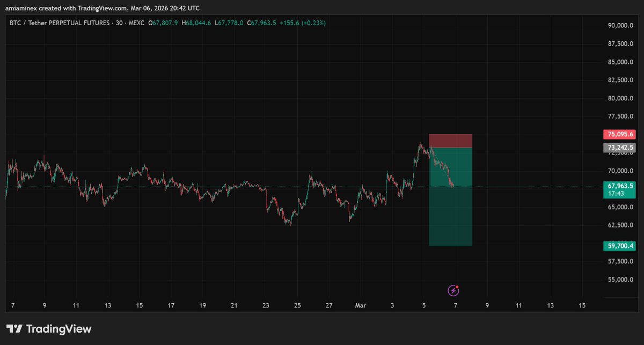Viewport: 644px width, 345px height.
Task: Click the TradingView logo at bottom
Action: pos(49,329)
